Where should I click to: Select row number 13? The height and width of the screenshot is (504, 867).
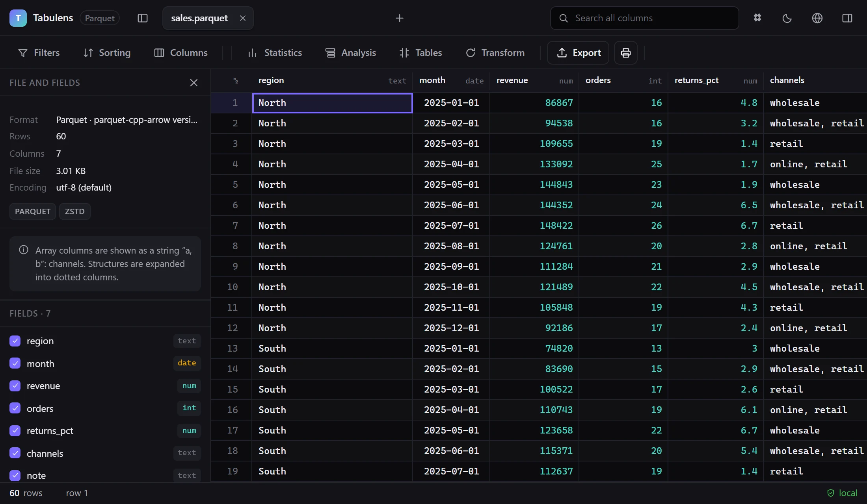pos(232,348)
